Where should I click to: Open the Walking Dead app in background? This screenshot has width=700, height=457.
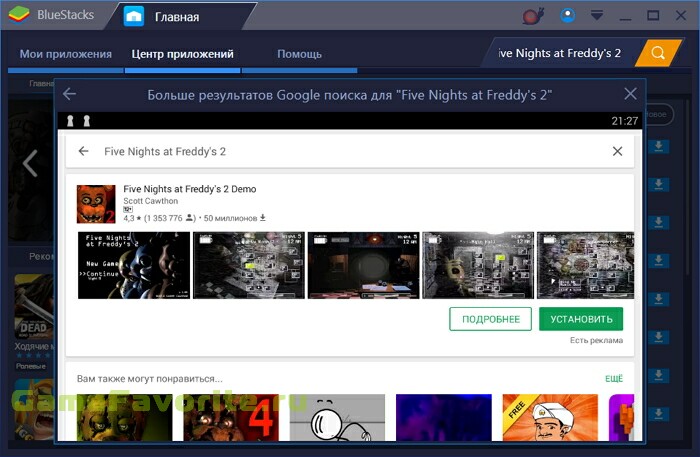click(34, 308)
